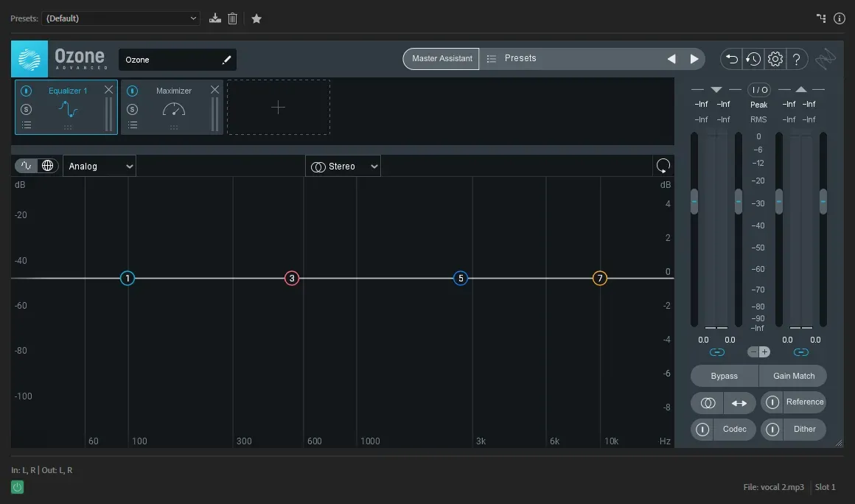Open routing icon in the top-right corner

coord(821,18)
